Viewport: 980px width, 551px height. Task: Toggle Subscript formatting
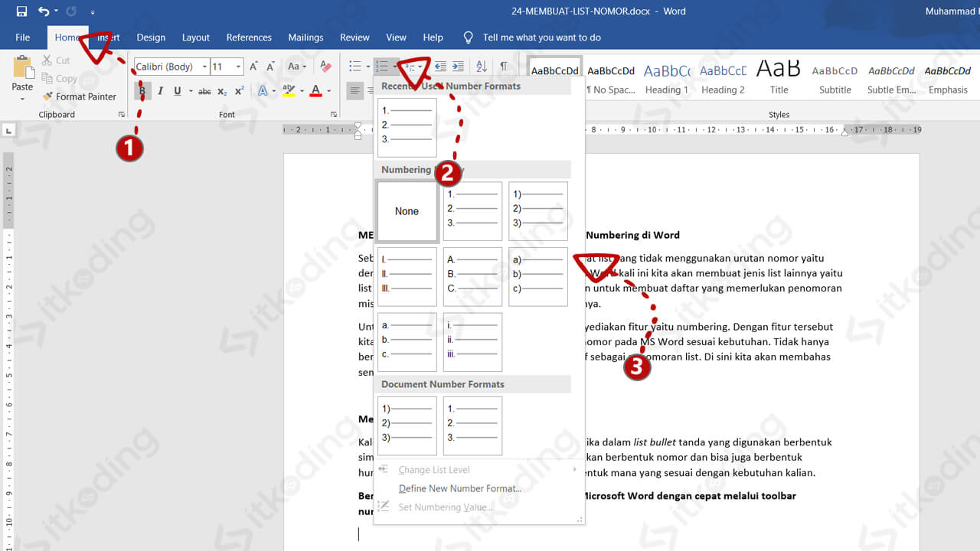coord(221,90)
